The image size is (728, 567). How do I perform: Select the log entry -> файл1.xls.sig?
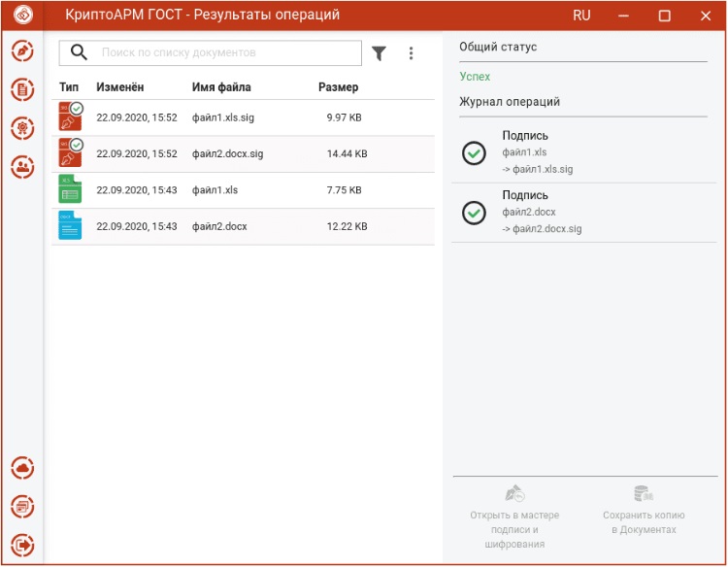click(x=538, y=169)
